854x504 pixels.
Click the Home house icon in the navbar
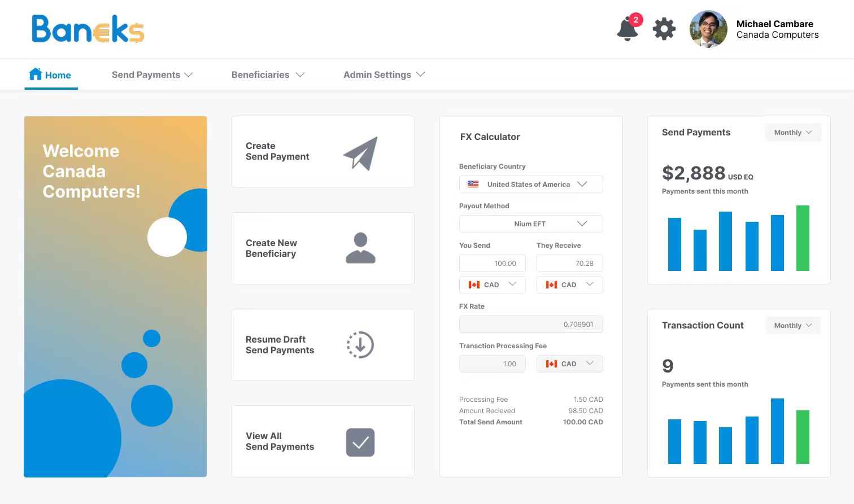(35, 73)
